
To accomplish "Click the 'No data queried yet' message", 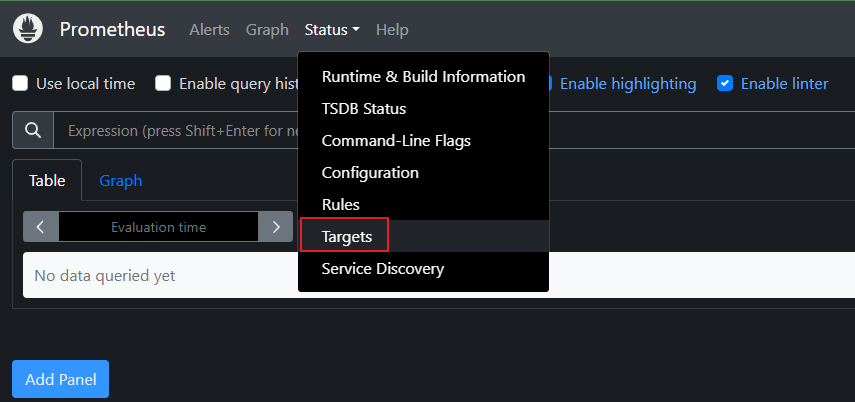I will pyautogui.click(x=105, y=275).
